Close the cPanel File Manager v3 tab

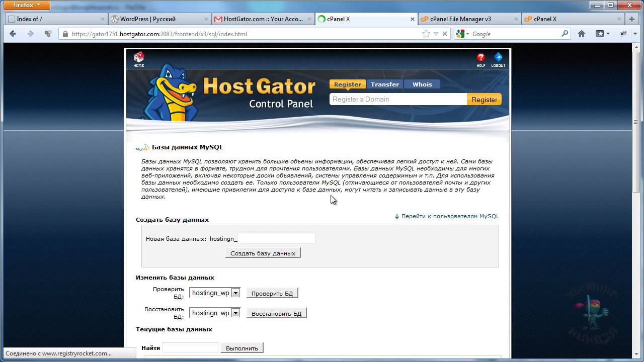point(516,19)
